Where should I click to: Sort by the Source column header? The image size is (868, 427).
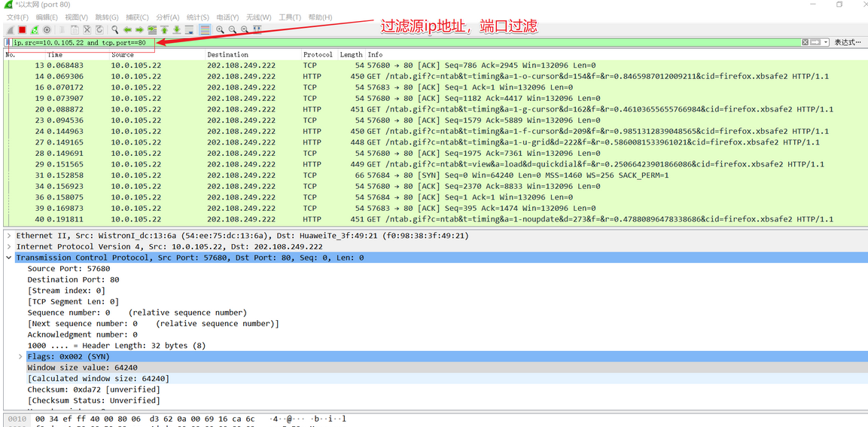pos(157,55)
